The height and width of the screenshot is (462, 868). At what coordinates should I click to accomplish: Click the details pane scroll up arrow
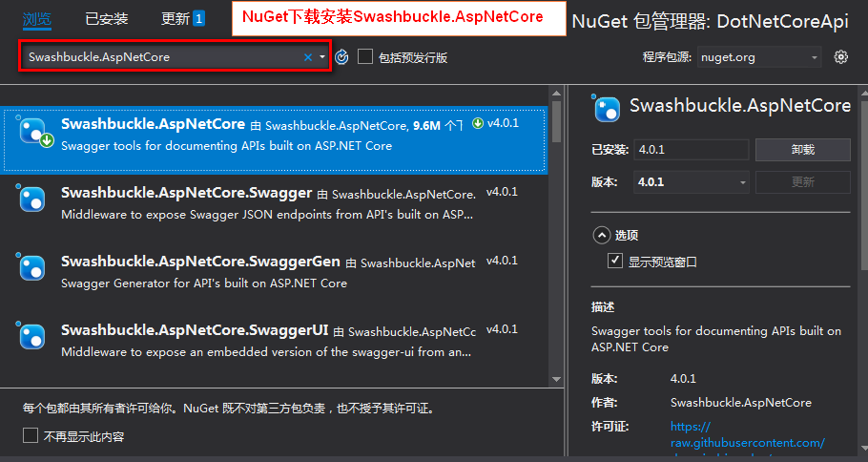point(863,93)
